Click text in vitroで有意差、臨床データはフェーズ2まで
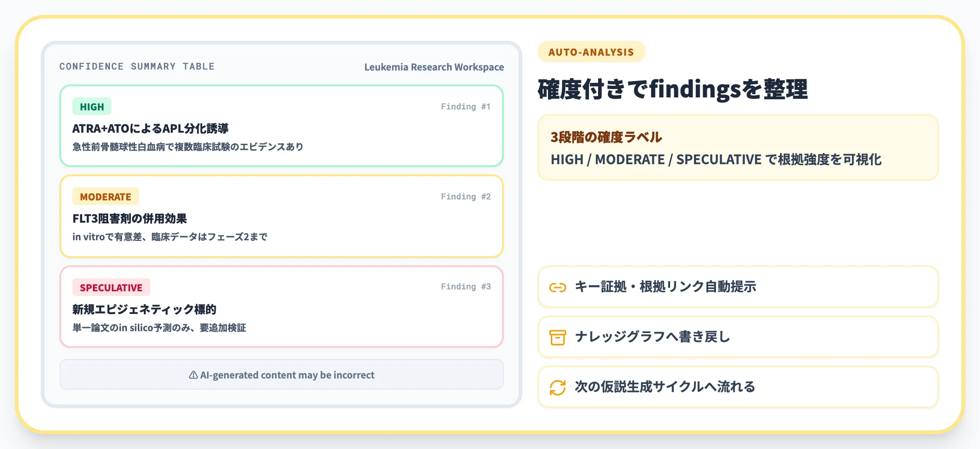This screenshot has width=980, height=449. (x=170, y=237)
